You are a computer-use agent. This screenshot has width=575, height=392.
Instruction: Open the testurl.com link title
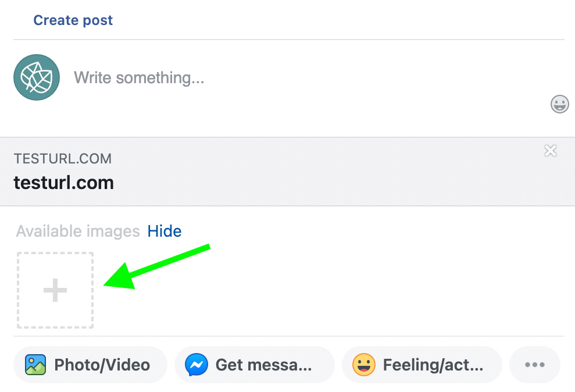[63, 182]
